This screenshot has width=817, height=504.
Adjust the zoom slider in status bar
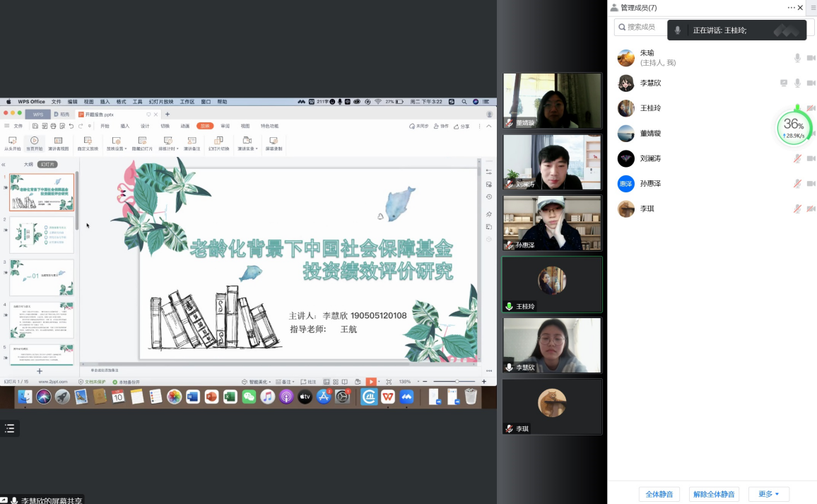[x=457, y=382]
